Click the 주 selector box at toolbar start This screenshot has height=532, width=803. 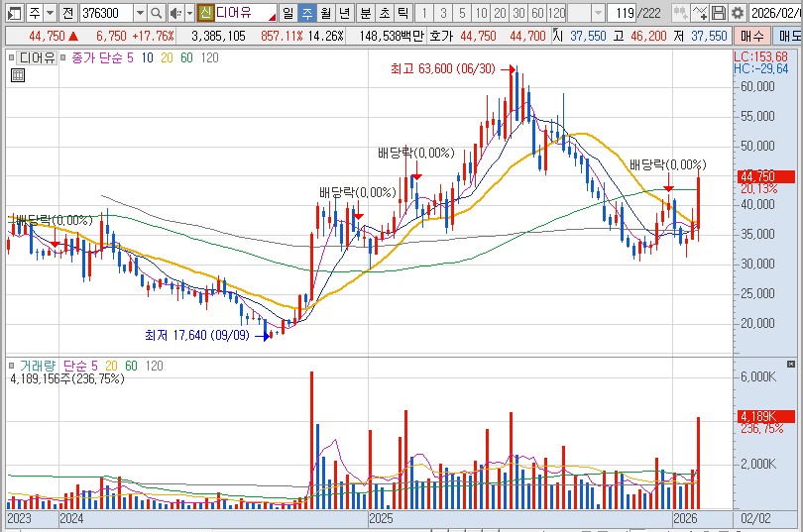35,13
